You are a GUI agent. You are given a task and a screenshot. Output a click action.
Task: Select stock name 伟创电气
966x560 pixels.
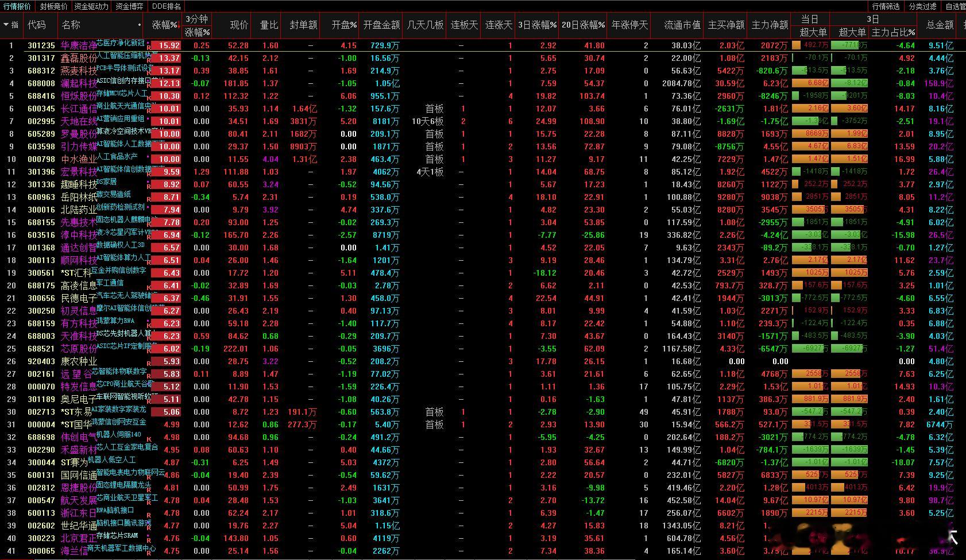point(79,437)
